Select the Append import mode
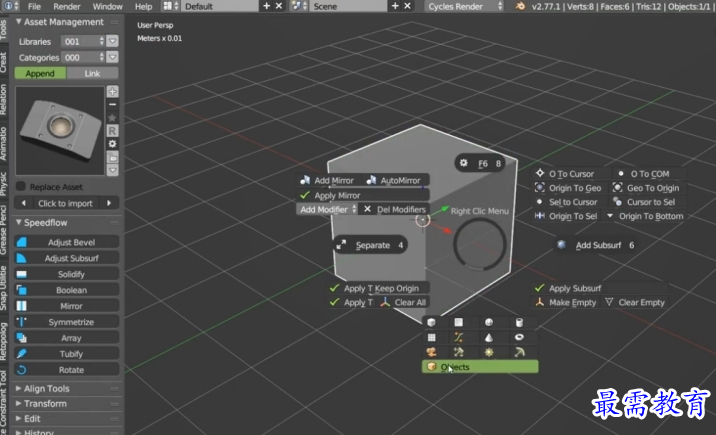 point(40,73)
